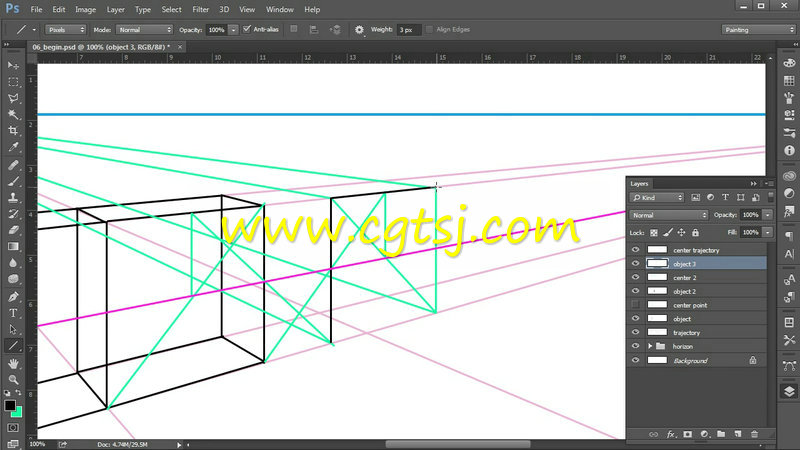800x450 pixels.
Task: Open the File menu
Action: 36,9
